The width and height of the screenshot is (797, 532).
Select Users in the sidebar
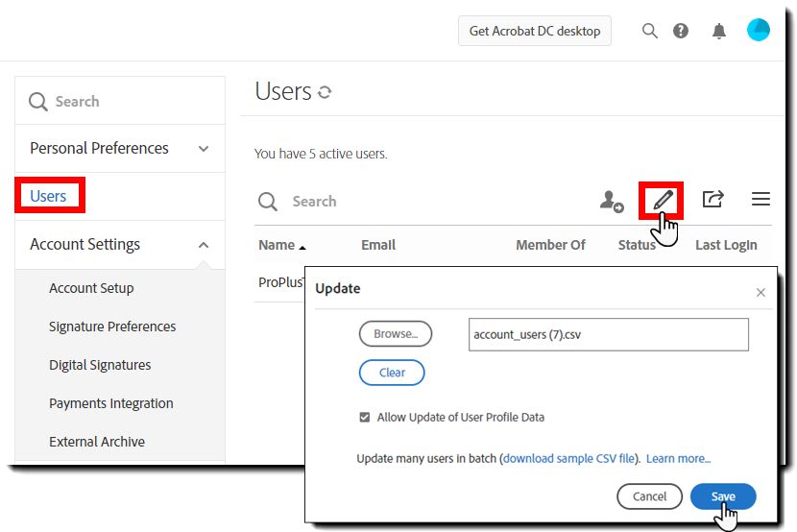pos(48,196)
